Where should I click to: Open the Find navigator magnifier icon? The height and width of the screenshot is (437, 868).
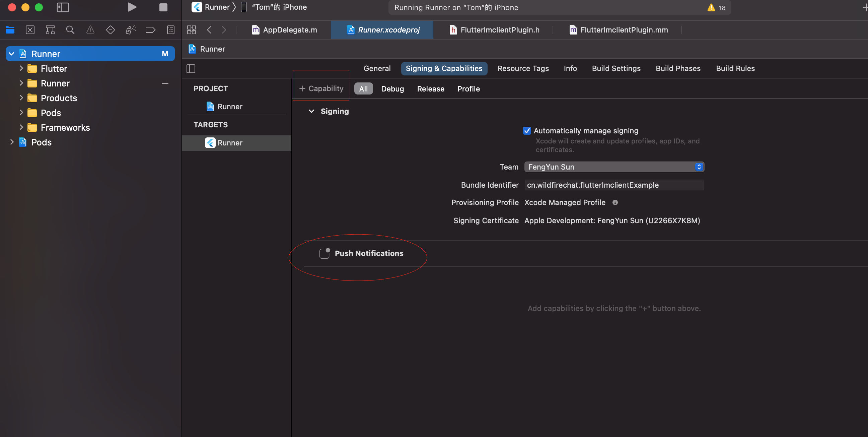pyautogui.click(x=70, y=30)
